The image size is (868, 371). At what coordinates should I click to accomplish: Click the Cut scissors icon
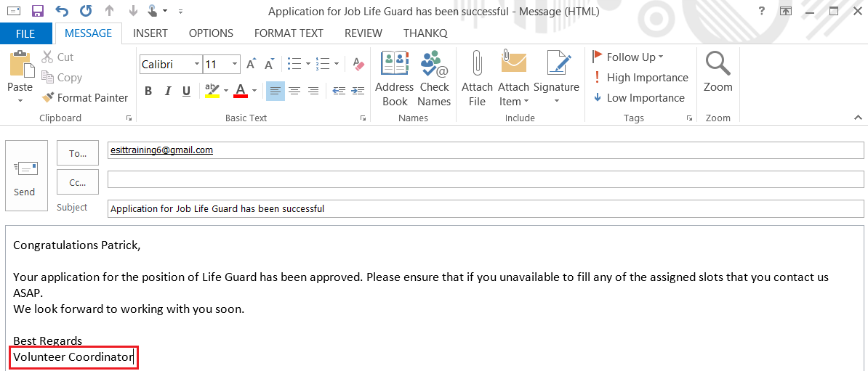click(x=48, y=57)
